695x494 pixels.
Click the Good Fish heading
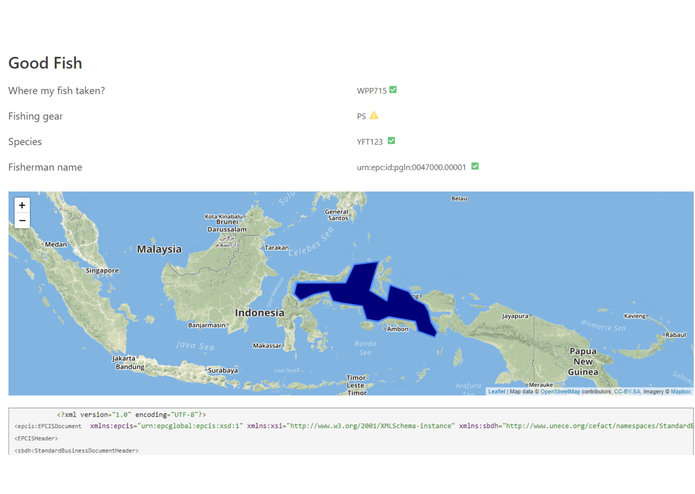tap(45, 63)
